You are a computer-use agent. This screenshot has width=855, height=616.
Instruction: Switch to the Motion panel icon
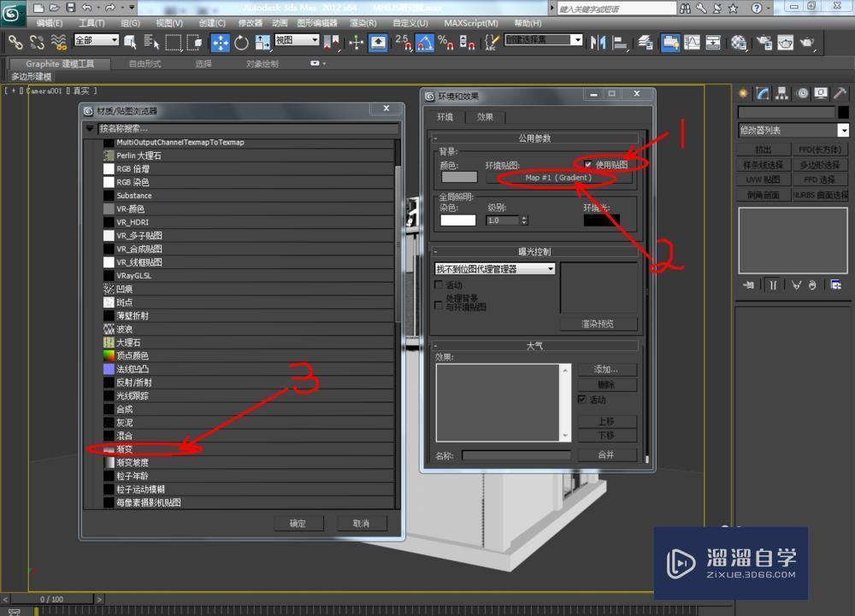pyautogui.click(x=802, y=93)
